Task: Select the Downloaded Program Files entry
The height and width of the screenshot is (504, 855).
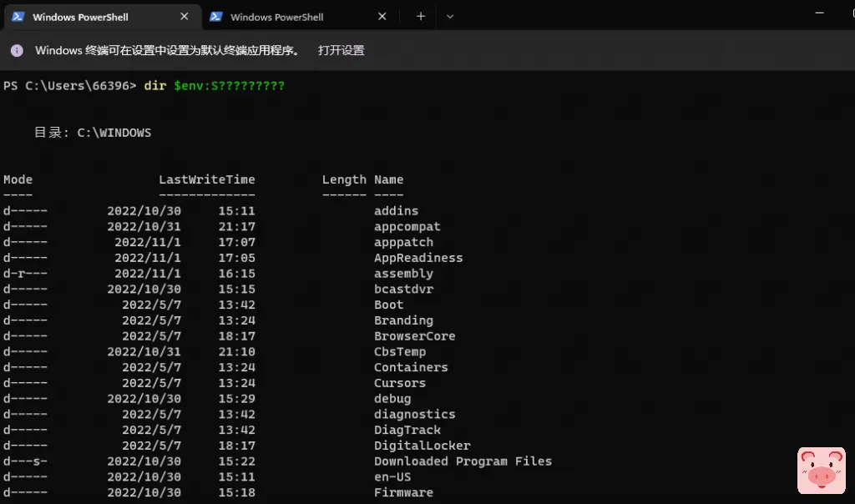Action: pyautogui.click(x=463, y=461)
